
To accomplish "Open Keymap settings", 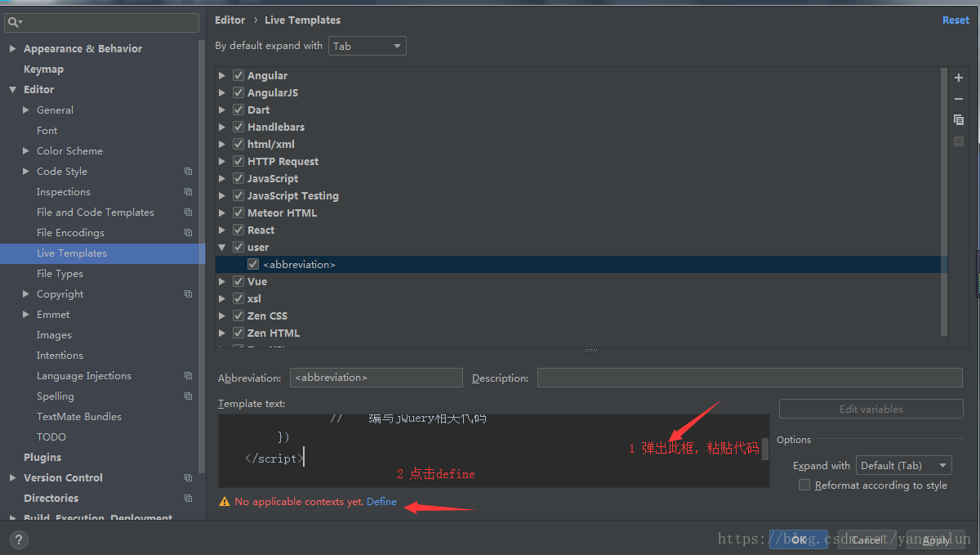I will (x=43, y=69).
